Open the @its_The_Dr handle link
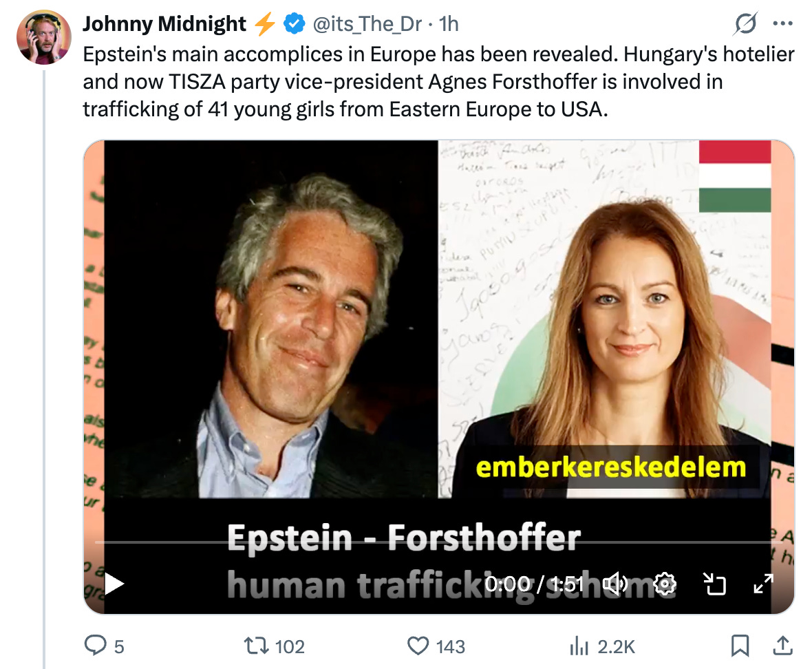The image size is (812, 669). tap(367, 24)
